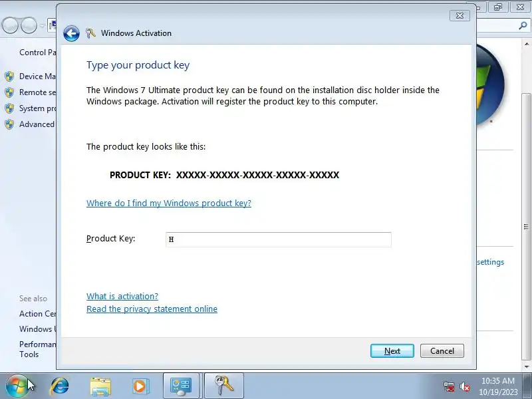This screenshot has height=399, width=532.
Task: Open System protection in Control Panel sidebar
Action: tap(37, 108)
